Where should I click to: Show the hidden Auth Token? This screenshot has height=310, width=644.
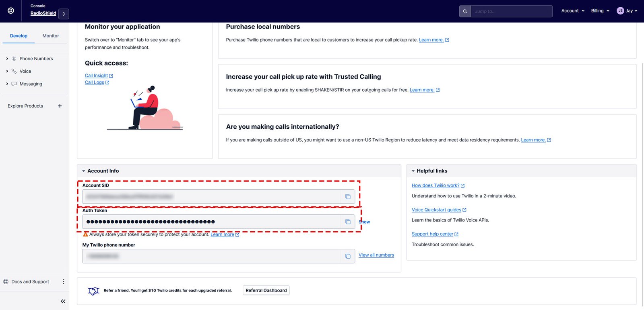coord(364,222)
